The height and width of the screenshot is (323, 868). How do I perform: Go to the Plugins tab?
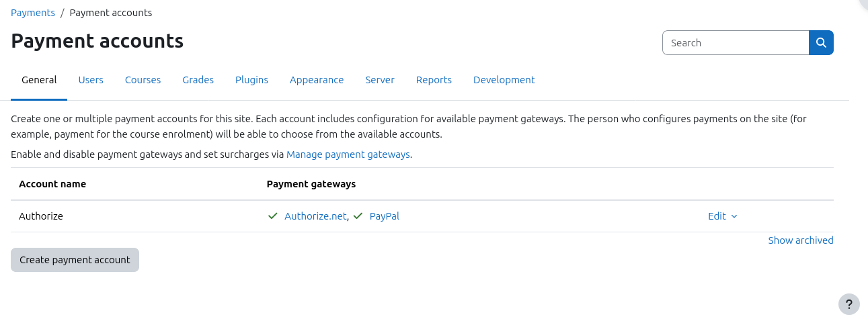(251, 80)
